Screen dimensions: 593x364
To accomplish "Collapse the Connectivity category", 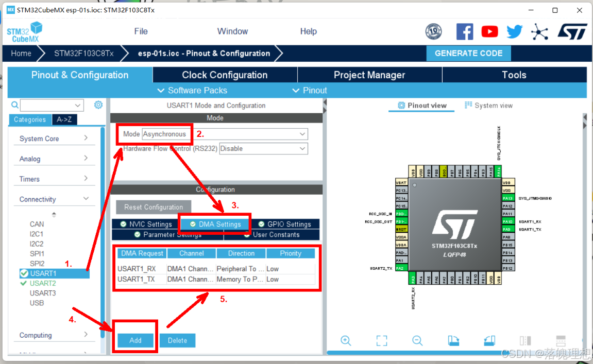I will pos(54,199).
